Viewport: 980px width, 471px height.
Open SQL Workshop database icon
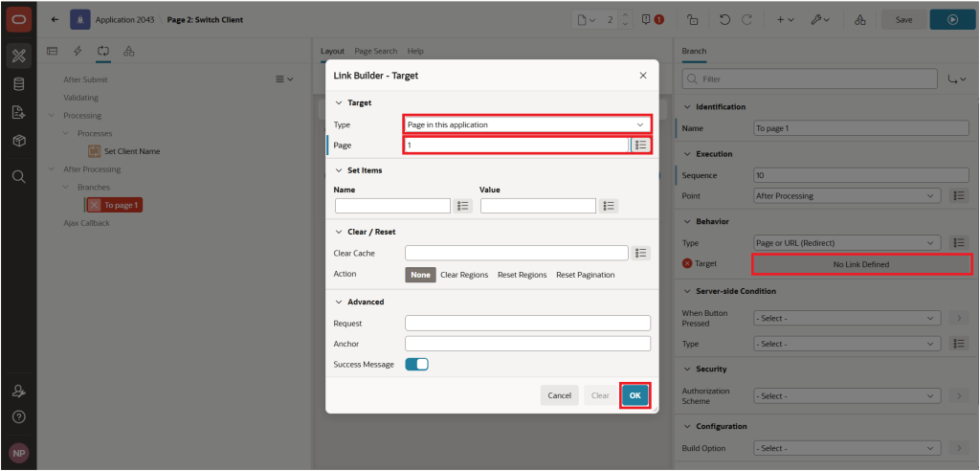pyautogui.click(x=18, y=84)
